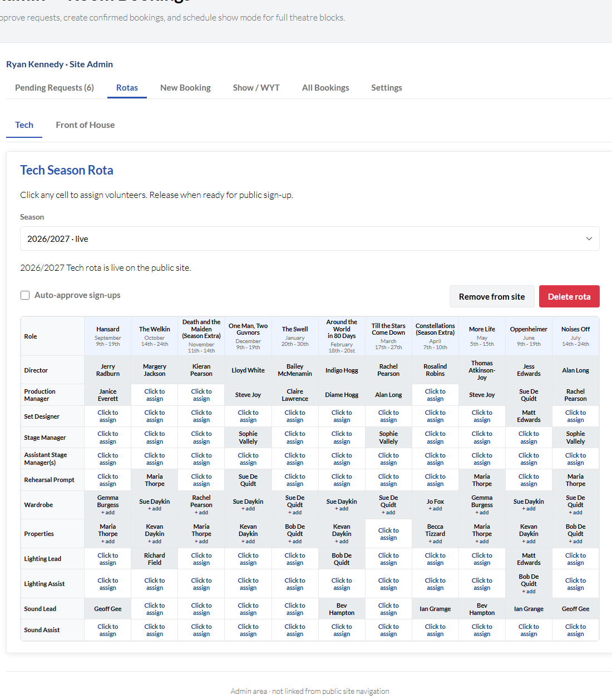This screenshot has width=612, height=700.
Task: Go to the Show / WYT tab
Action: pos(256,88)
